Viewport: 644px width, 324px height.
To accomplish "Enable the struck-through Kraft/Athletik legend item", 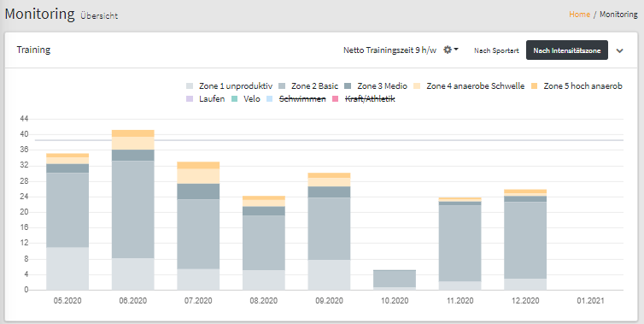I will coord(363,99).
